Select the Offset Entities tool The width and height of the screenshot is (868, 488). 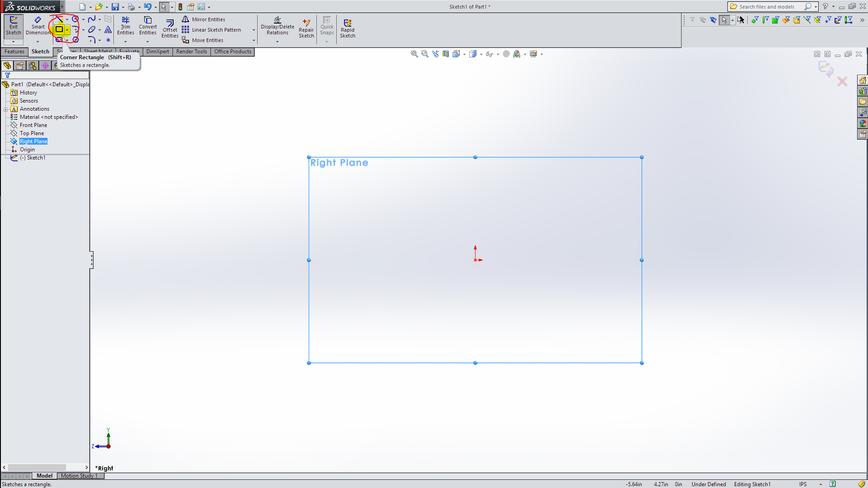170,28
